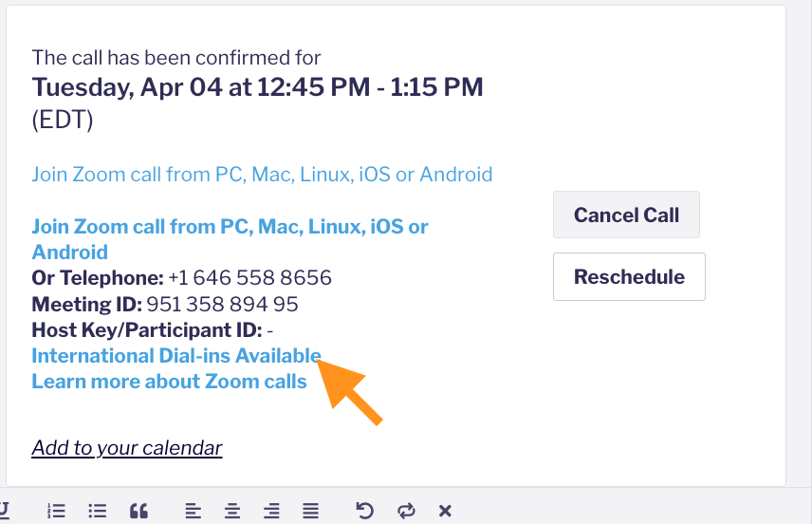The width and height of the screenshot is (812, 524).
Task: Open the bold Join Zoom call link
Action: pyautogui.click(x=230, y=239)
